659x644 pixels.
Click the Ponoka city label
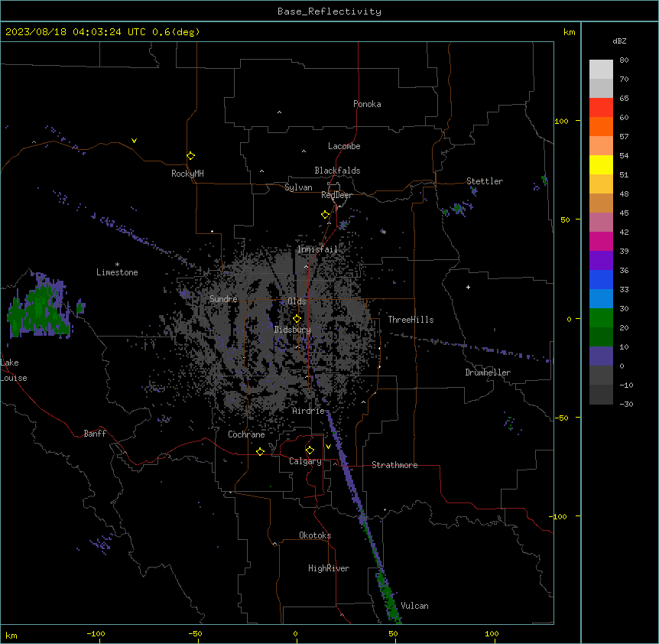click(367, 104)
